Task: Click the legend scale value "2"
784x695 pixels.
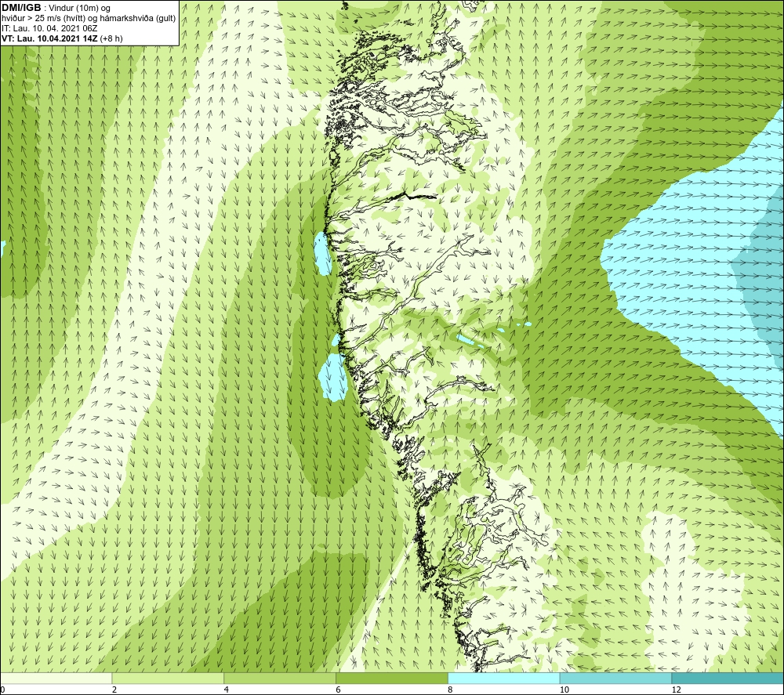Action: tap(114, 690)
